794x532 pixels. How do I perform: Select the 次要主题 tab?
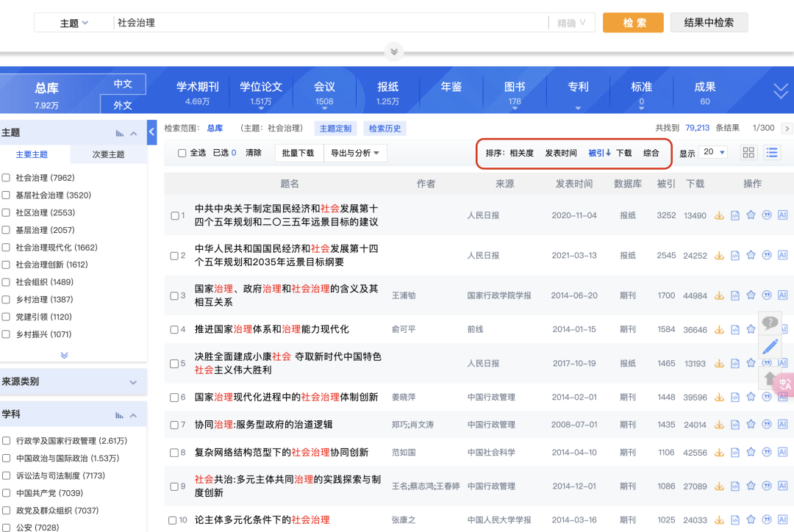click(x=108, y=154)
